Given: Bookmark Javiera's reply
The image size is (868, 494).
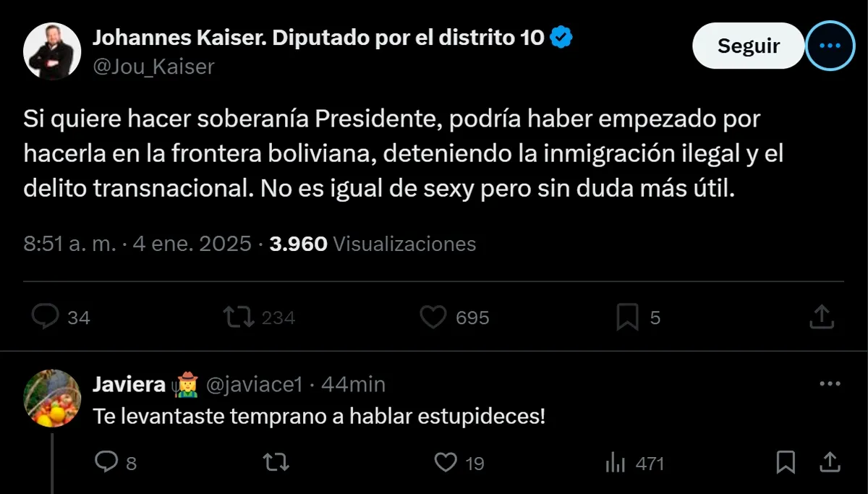Looking at the screenshot, I should pos(786,461).
